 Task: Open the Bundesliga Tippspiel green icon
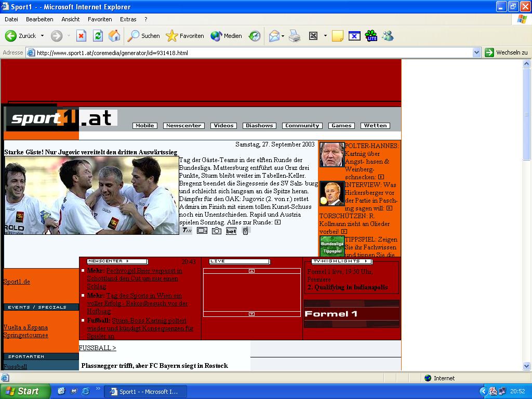pyautogui.click(x=332, y=246)
